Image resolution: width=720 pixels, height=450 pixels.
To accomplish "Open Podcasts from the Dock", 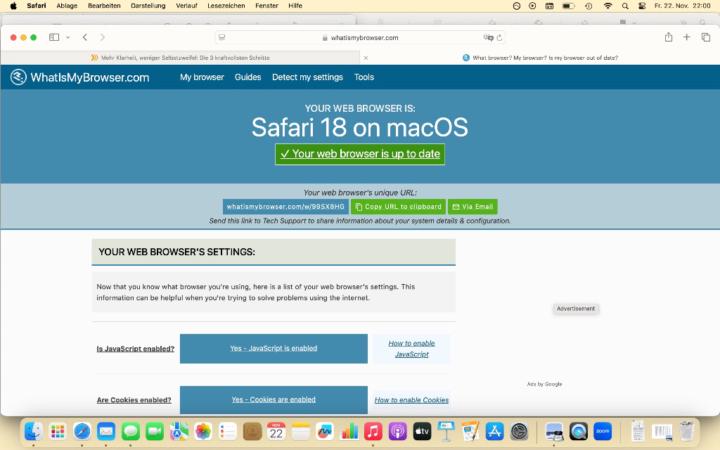I will [397, 432].
